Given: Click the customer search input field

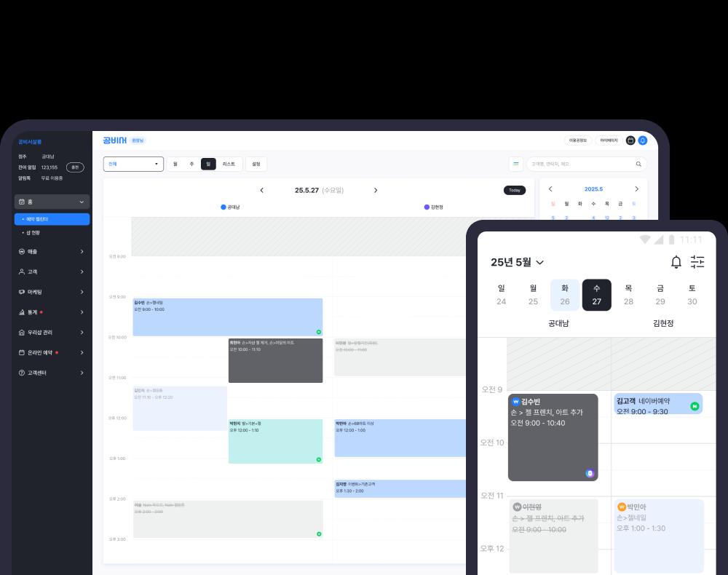Looking at the screenshot, I should pos(580,164).
